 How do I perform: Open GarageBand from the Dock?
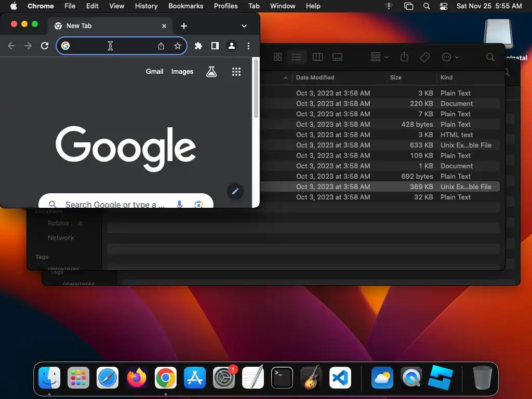(311, 377)
